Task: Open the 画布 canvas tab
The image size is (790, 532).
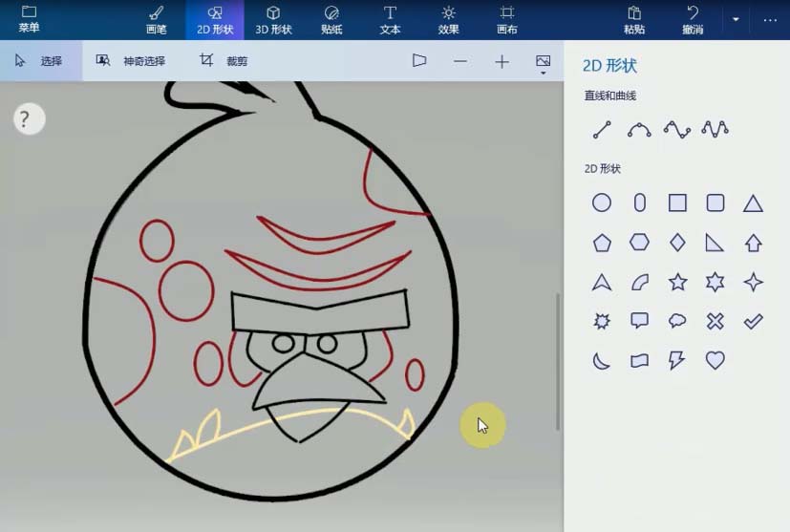Action: [x=507, y=20]
